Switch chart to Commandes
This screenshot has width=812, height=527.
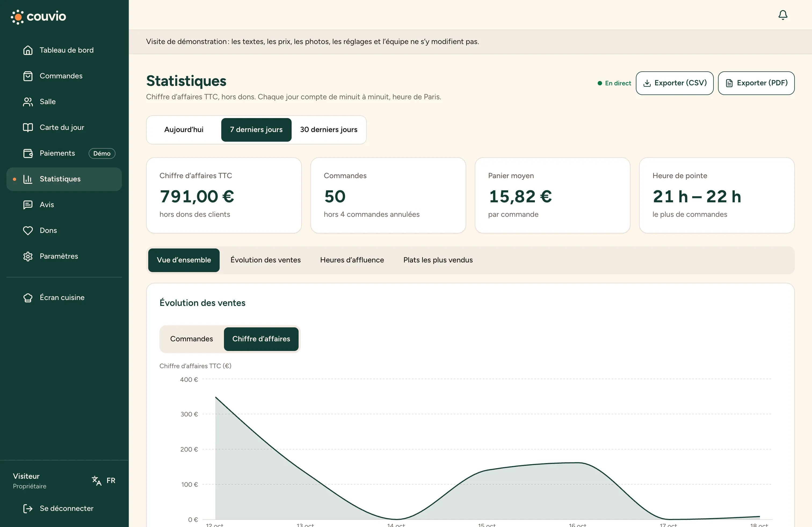191,339
